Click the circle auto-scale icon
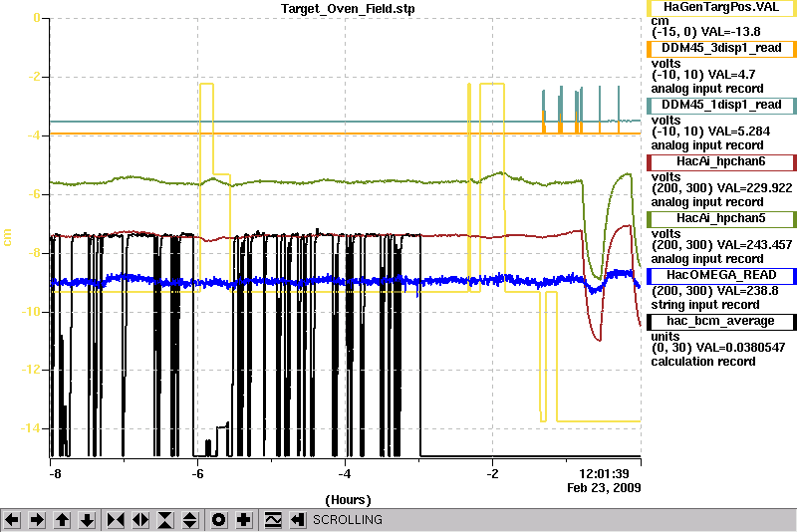 (x=218, y=520)
